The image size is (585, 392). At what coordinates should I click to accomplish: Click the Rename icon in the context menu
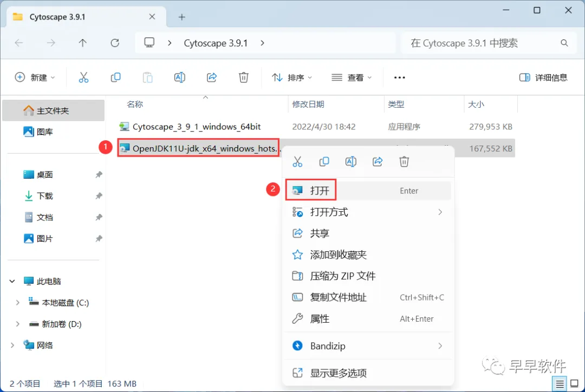[x=350, y=161]
